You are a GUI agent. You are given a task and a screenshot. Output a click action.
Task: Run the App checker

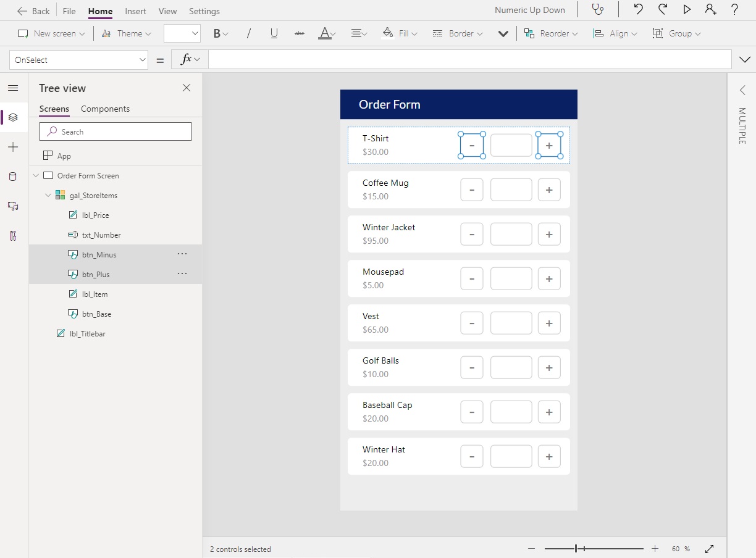tap(597, 10)
